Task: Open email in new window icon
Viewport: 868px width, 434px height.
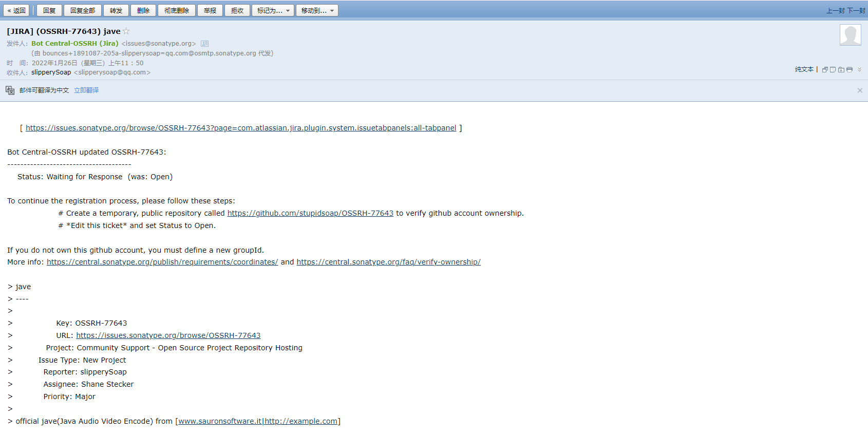Action: (825, 69)
